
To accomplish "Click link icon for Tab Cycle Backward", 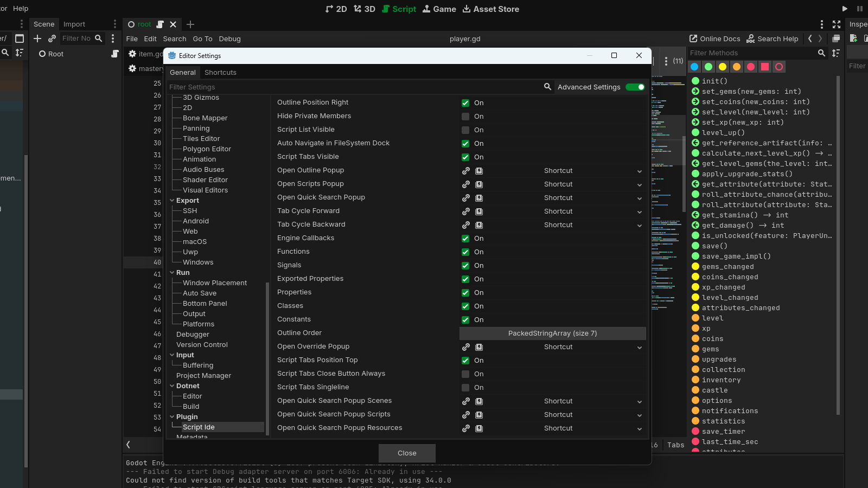I will pyautogui.click(x=466, y=225).
